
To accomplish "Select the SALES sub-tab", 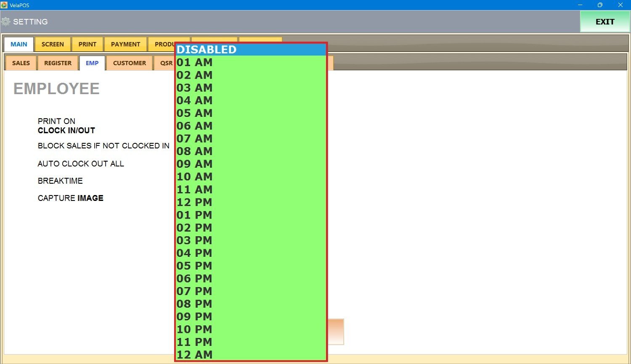I will point(21,63).
